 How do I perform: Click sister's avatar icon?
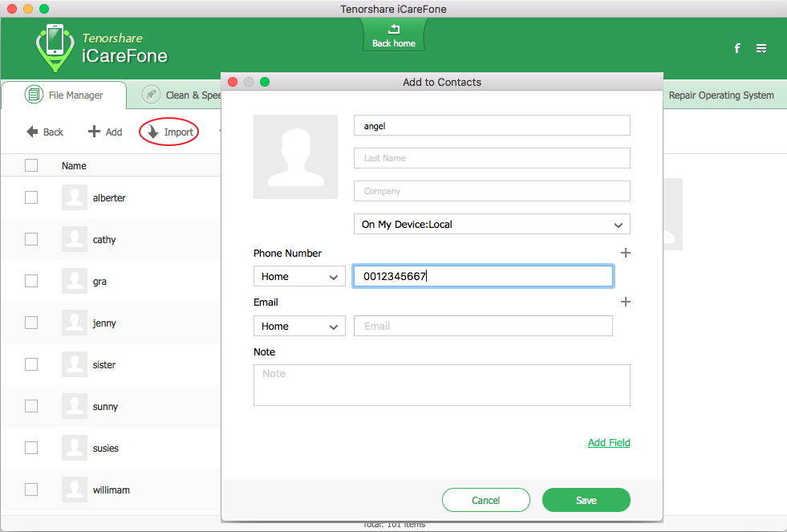click(x=75, y=363)
